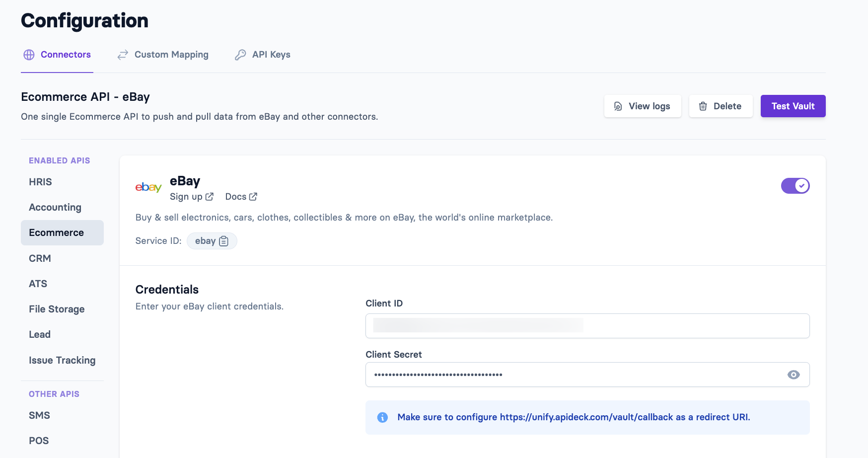This screenshot has height=458, width=868.
Task: Click the Test Vault button
Action: point(793,106)
